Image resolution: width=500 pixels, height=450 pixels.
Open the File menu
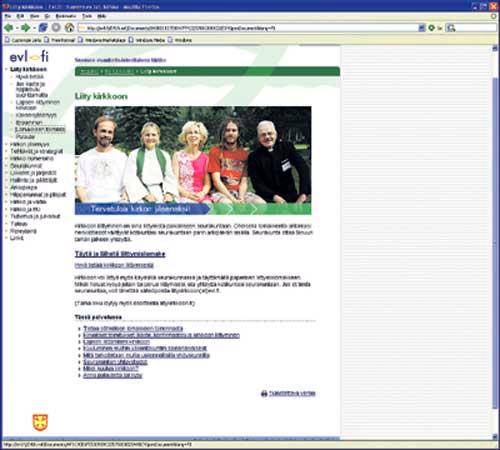[x=8, y=16]
